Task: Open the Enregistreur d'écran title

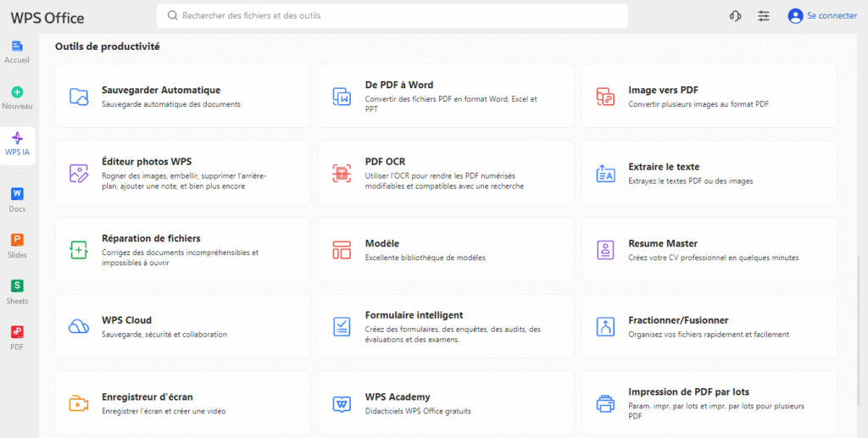Action: 147,397
